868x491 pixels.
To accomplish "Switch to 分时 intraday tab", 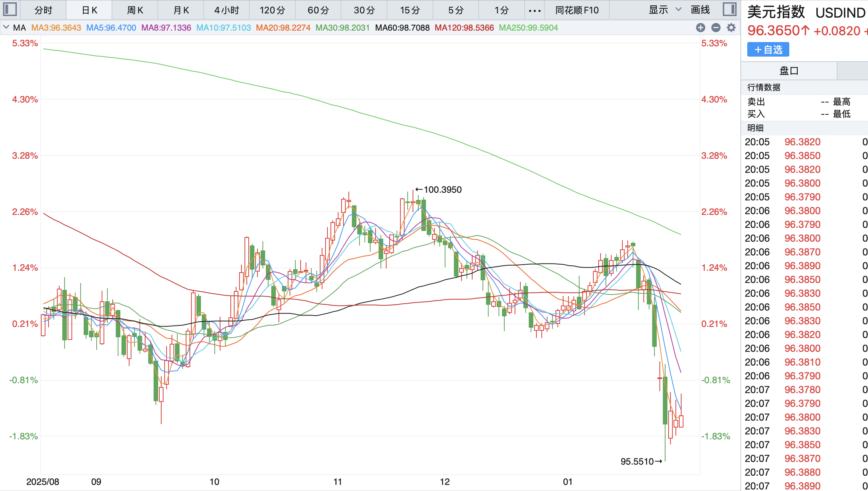I will pos(43,10).
